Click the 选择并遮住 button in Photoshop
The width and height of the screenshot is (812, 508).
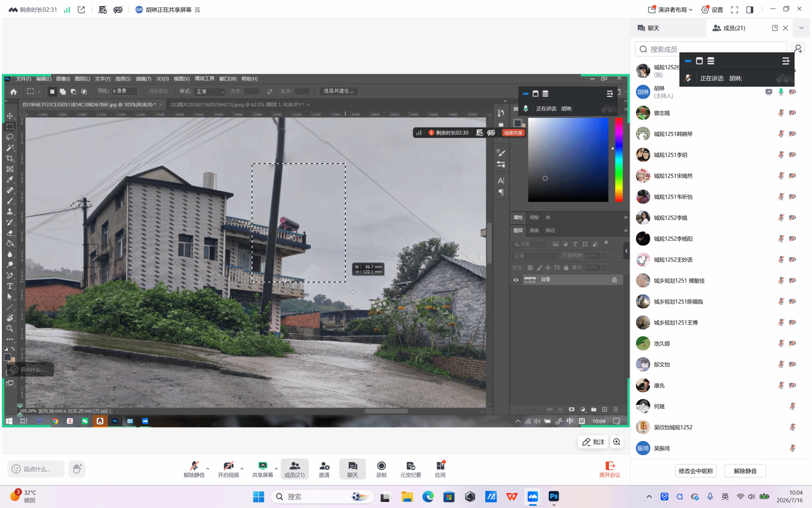[x=338, y=91]
